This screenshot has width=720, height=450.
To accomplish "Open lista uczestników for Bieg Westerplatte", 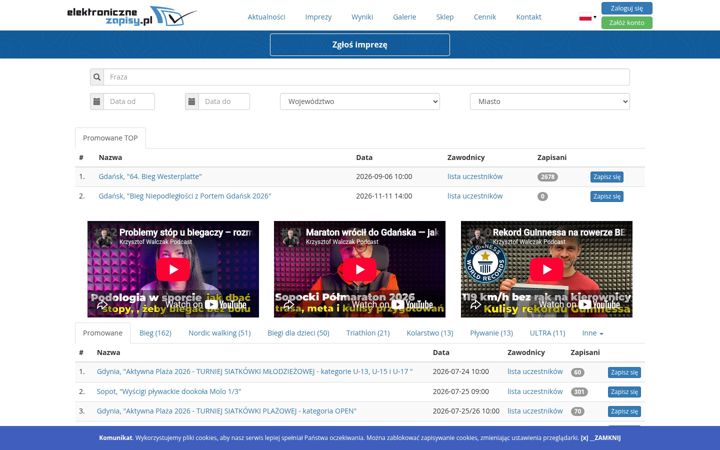I will click(x=475, y=176).
